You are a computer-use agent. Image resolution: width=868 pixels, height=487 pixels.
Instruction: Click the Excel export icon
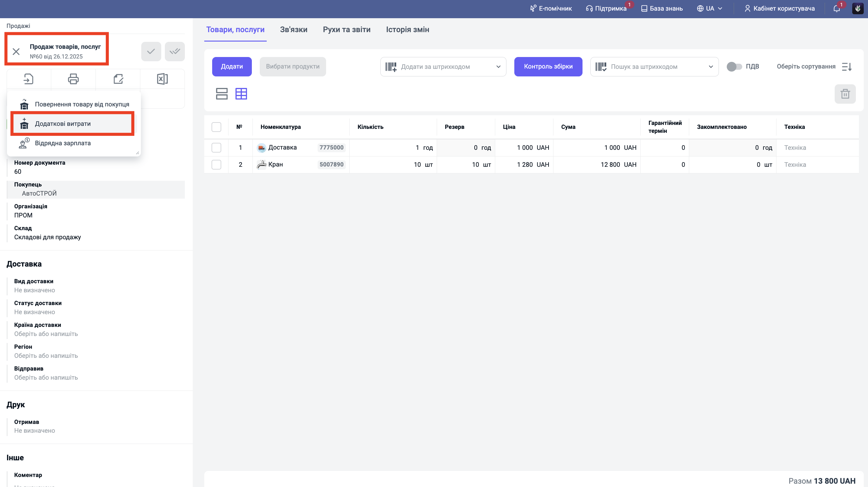(x=162, y=79)
